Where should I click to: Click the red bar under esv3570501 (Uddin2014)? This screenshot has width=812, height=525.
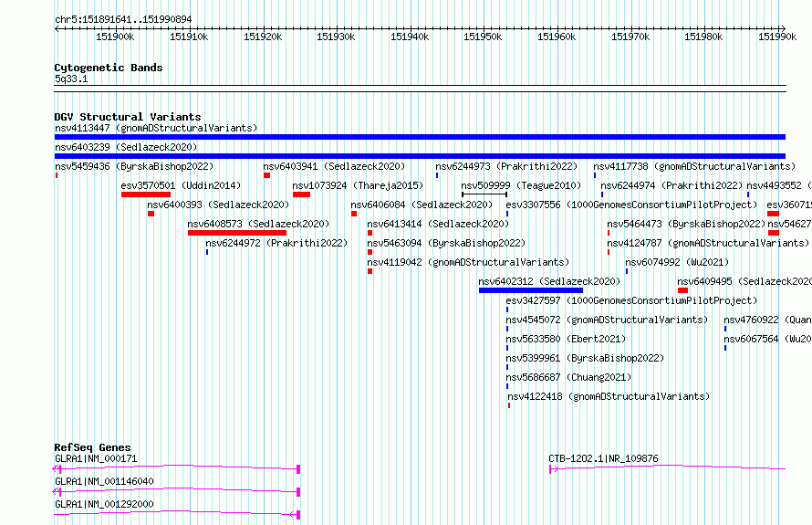[x=146, y=194]
